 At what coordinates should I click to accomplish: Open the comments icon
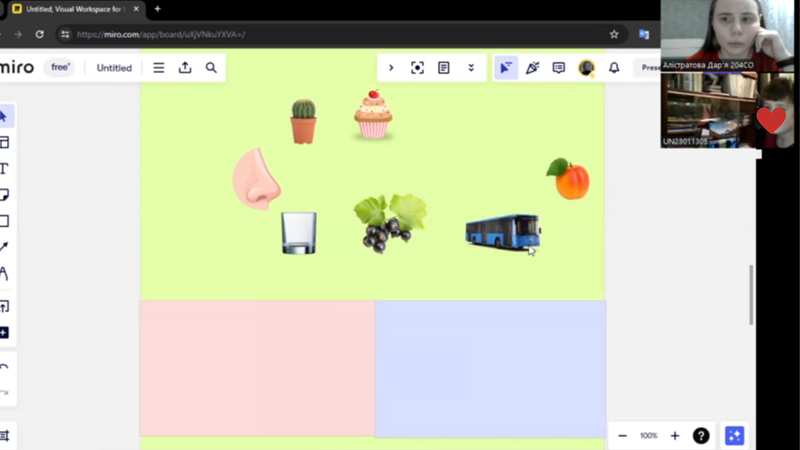point(559,68)
